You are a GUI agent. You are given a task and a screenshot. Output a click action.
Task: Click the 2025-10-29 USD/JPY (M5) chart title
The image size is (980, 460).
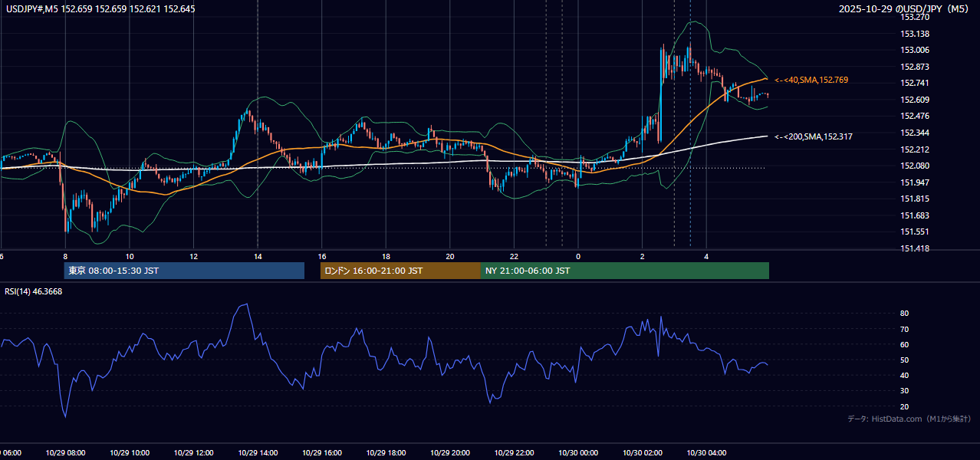[x=905, y=9]
